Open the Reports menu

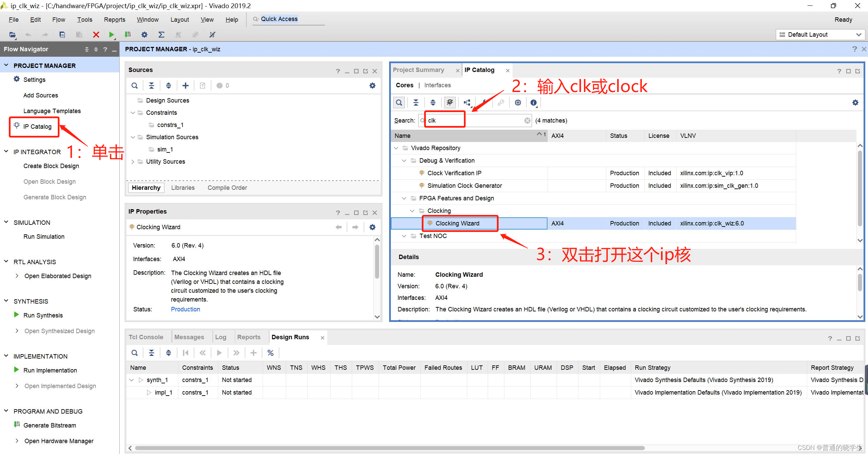point(114,20)
